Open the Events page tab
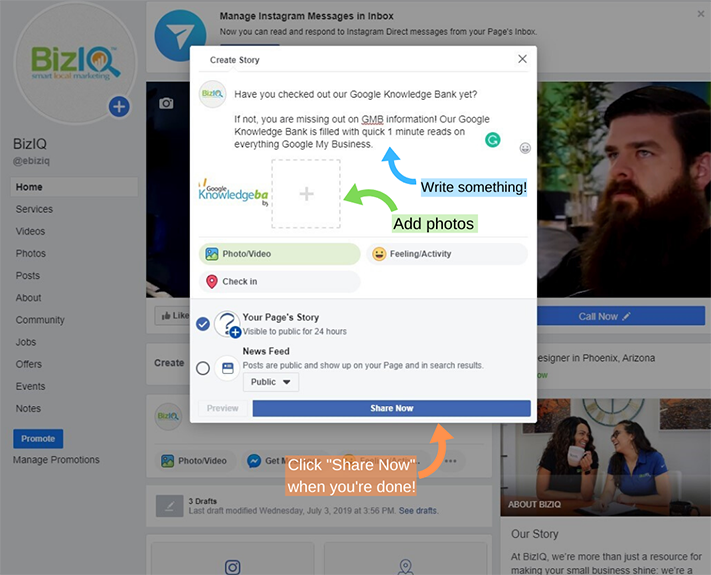Image resolution: width=711 pixels, height=575 pixels. point(30,386)
